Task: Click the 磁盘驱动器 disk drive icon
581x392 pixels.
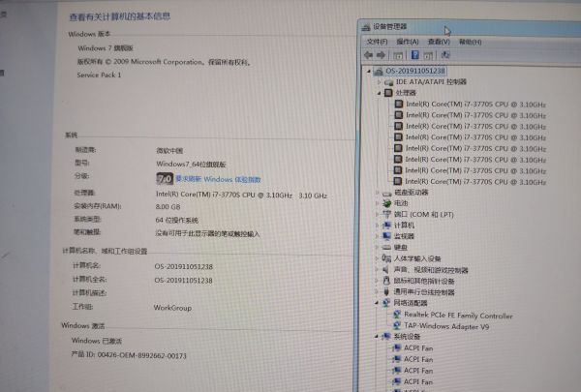Action: point(386,193)
